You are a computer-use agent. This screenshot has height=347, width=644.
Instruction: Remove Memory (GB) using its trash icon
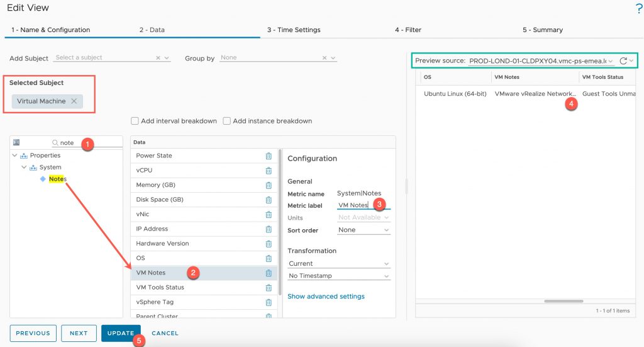click(x=269, y=185)
